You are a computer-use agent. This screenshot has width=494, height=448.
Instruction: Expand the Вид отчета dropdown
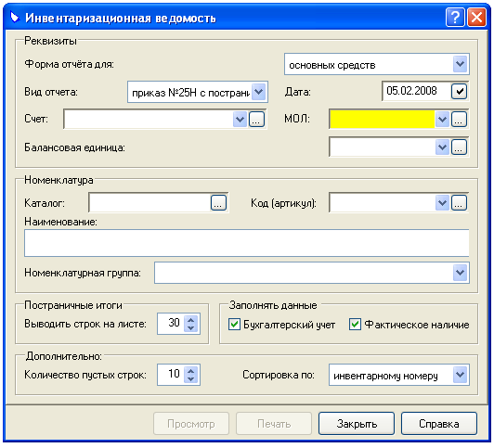click(259, 92)
